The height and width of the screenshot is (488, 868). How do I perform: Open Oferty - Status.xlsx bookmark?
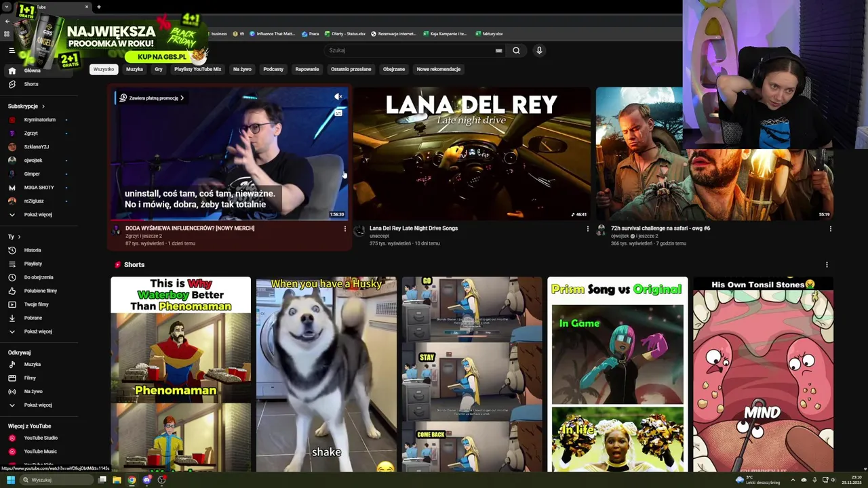coord(344,34)
